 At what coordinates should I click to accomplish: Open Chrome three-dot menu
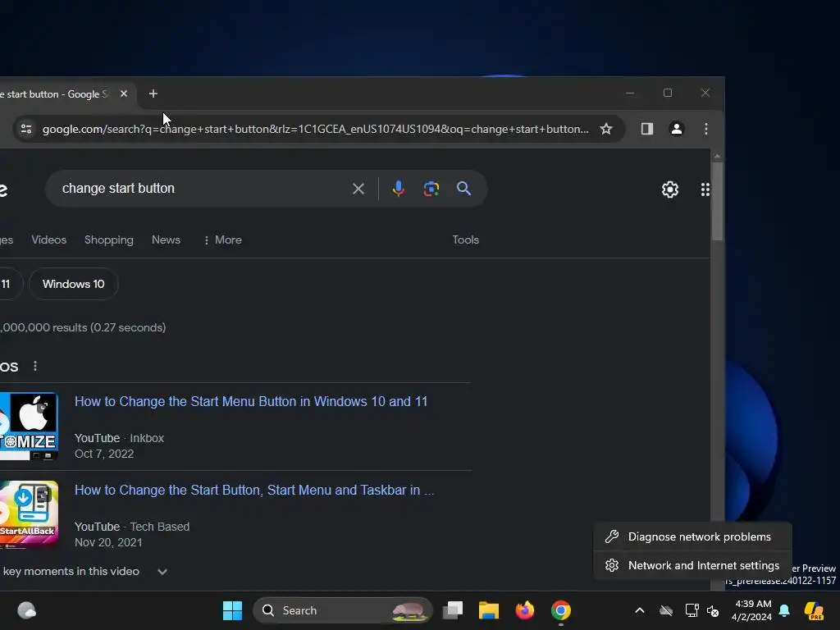point(706,129)
